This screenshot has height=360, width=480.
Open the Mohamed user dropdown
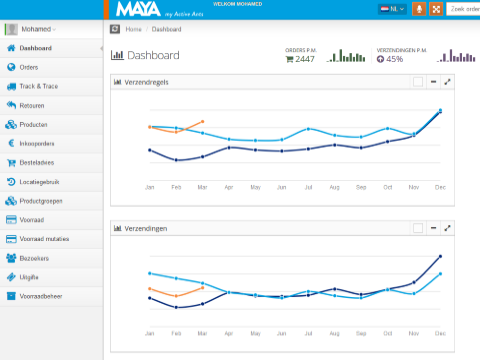click(x=39, y=29)
